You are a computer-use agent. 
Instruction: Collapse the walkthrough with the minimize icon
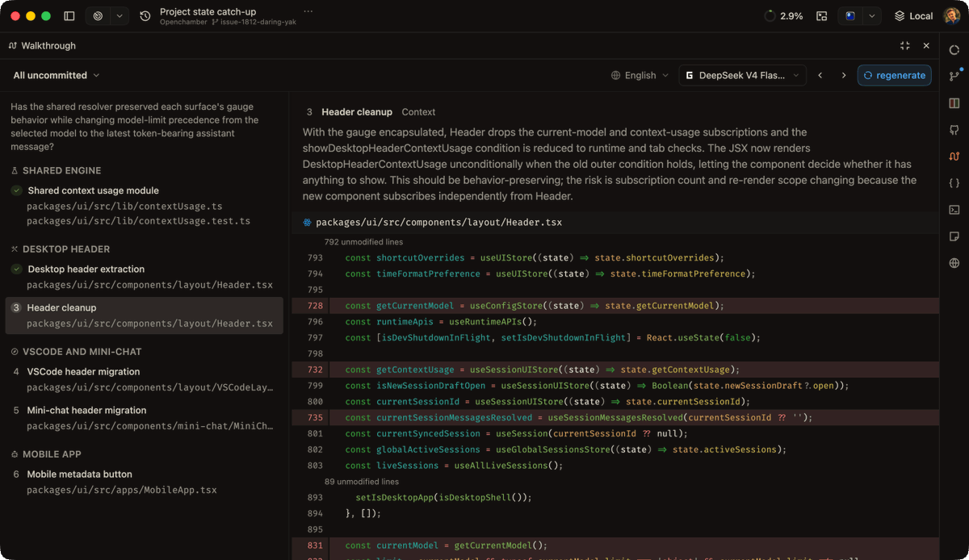904,46
